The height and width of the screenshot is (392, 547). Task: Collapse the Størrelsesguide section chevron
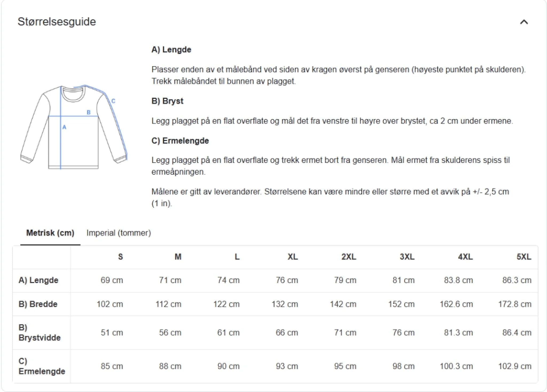(524, 22)
